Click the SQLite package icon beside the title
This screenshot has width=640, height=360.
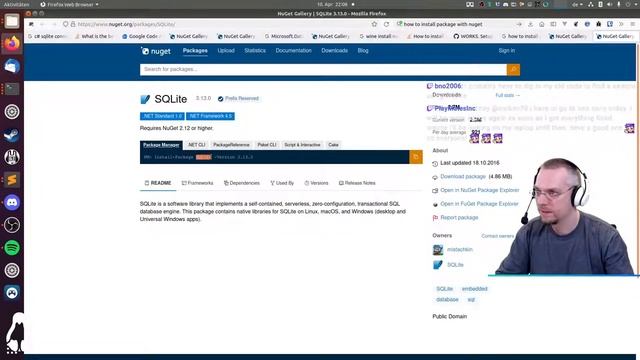pos(145,99)
